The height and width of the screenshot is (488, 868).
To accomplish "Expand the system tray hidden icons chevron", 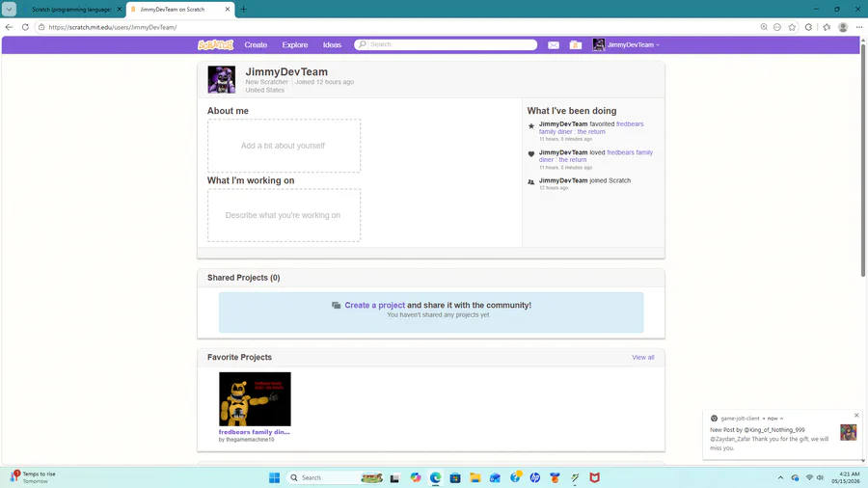I will click(780, 477).
